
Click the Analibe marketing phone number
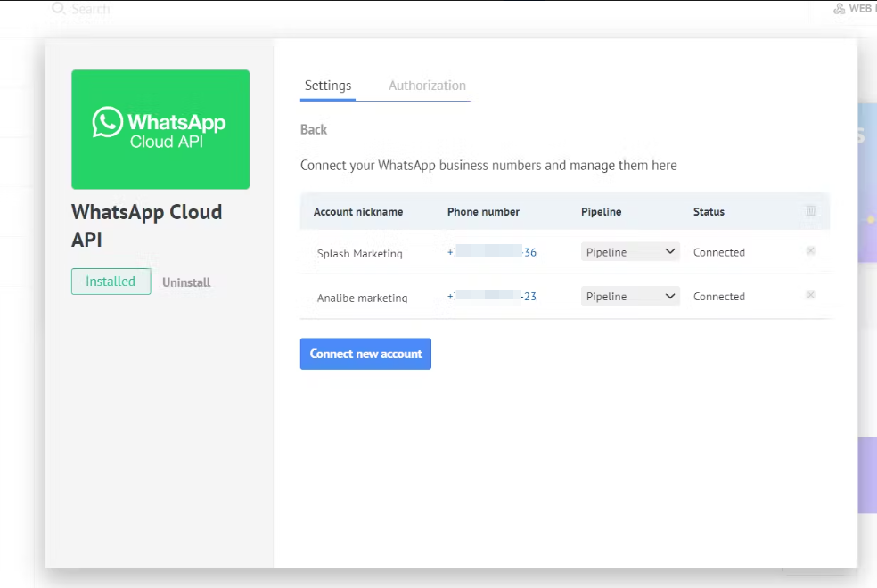click(492, 297)
